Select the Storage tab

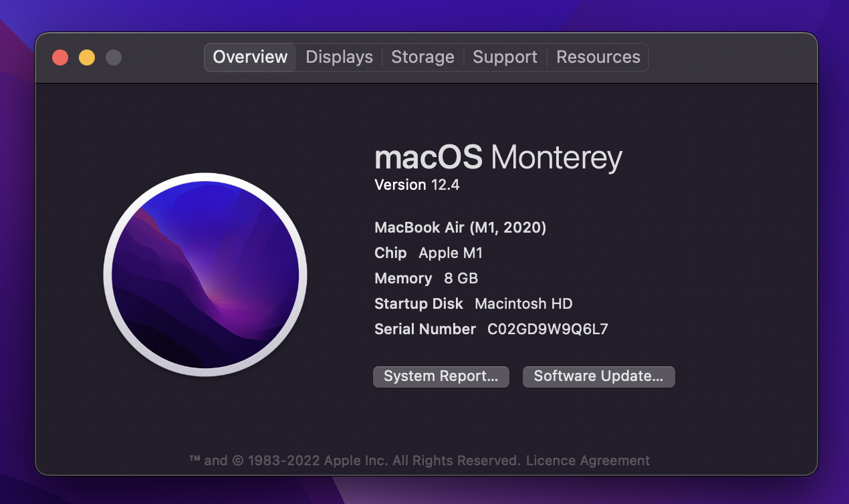click(422, 57)
